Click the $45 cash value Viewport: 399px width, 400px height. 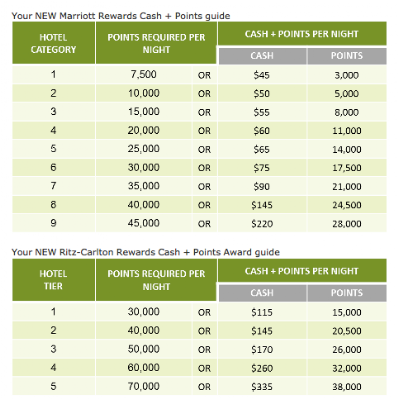coord(262,75)
